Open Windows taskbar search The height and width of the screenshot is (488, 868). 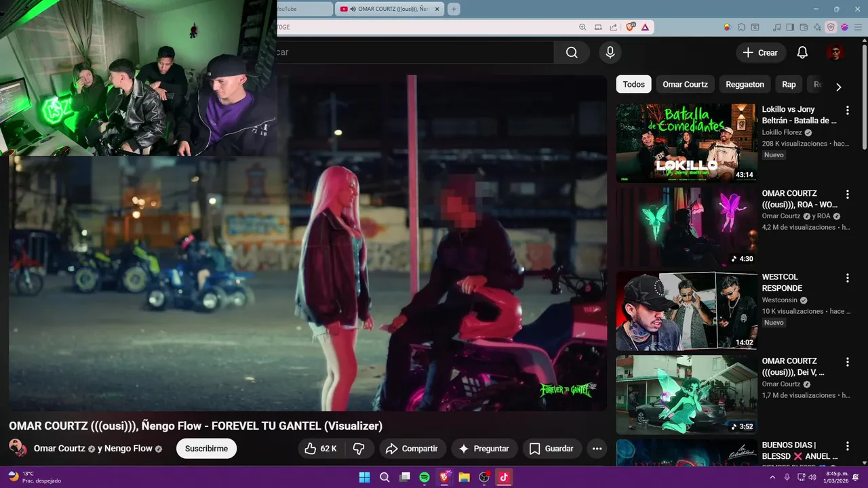384,477
